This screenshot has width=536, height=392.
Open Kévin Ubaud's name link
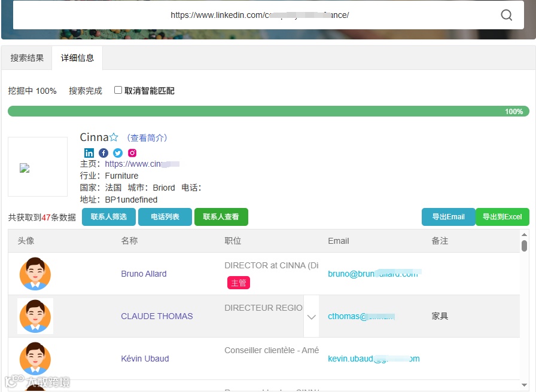click(x=145, y=359)
